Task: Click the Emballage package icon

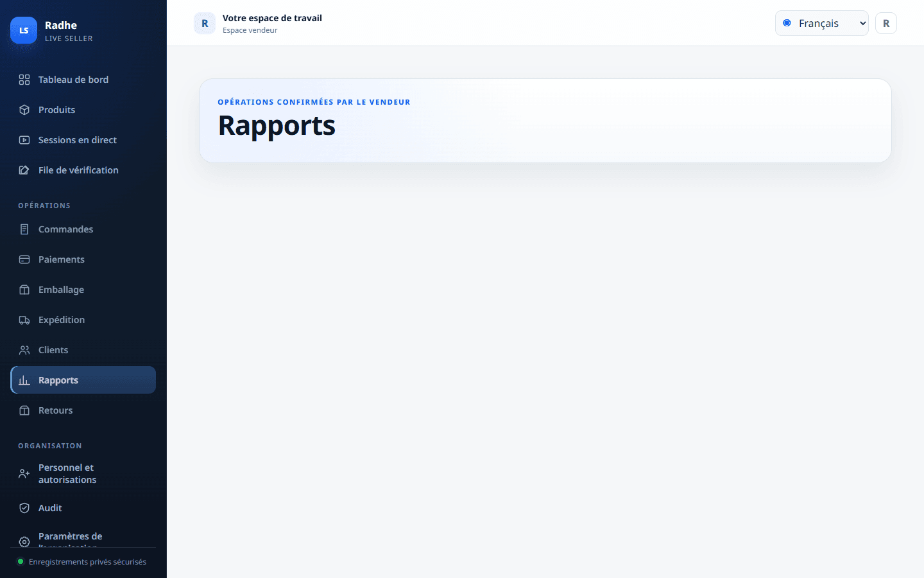Action: click(24, 290)
